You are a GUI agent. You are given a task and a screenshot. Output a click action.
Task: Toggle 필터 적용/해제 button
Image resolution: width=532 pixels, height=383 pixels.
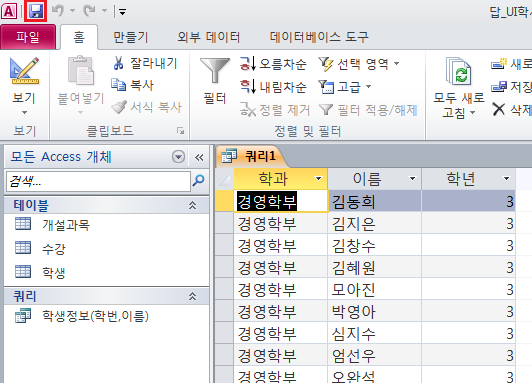tap(368, 110)
